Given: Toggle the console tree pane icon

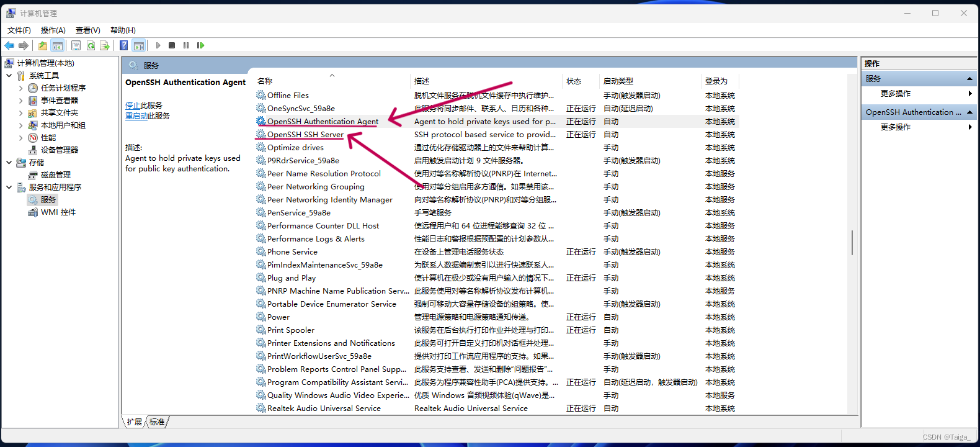Looking at the screenshot, I should coord(57,45).
